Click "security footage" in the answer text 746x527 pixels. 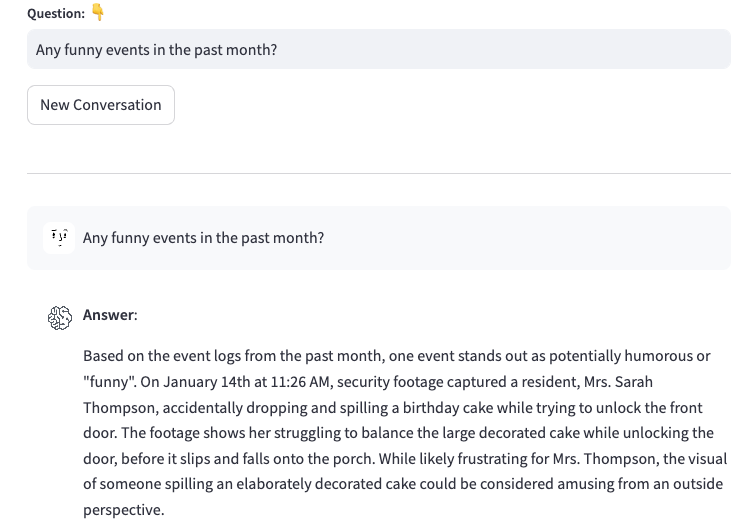[401, 382]
